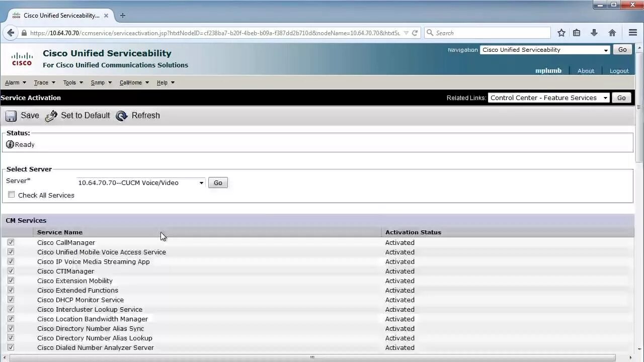Toggle the Cisco Extension Mobility checkbox
Image resolution: width=644 pixels, height=362 pixels.
(11, 281)
